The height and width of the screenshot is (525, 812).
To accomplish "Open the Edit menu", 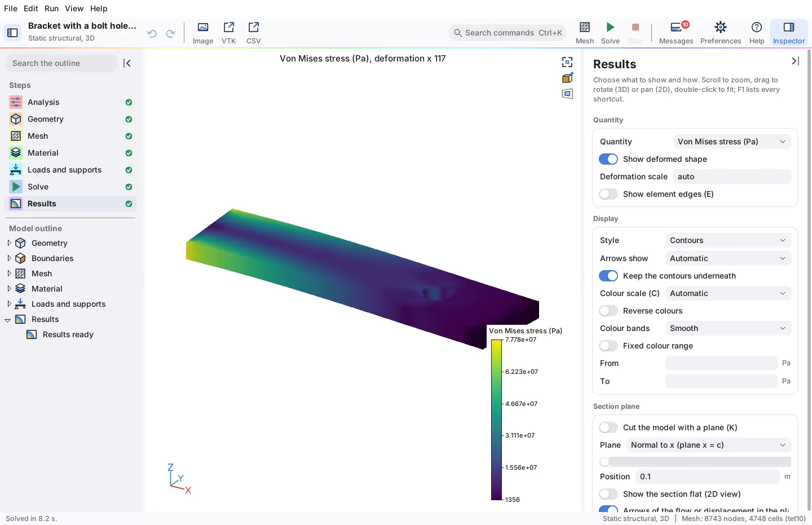I will pyautogui.click(x=31, y=8).
